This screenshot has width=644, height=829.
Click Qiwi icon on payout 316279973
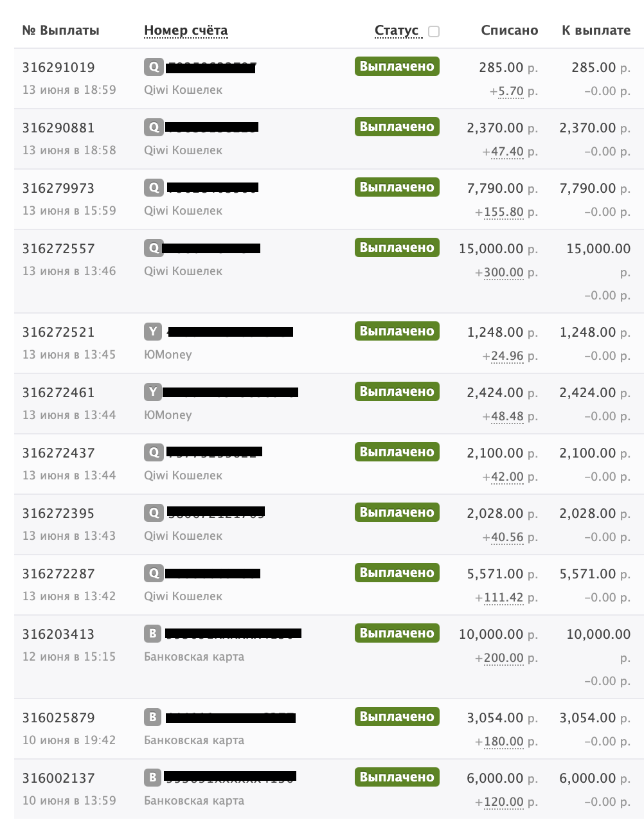click(x=154, y=188)
